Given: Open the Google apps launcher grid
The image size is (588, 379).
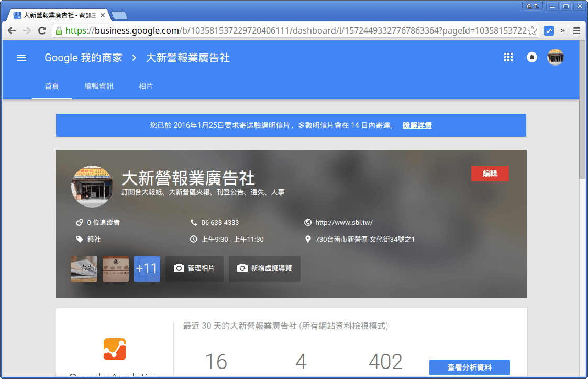Looking at the screenshot, I should [x=508, y=57].
